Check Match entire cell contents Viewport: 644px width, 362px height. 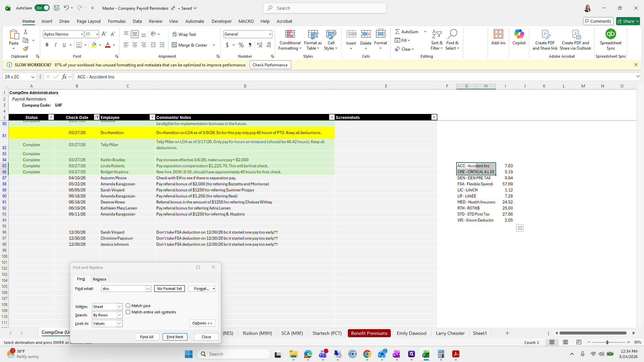[128, 312]
